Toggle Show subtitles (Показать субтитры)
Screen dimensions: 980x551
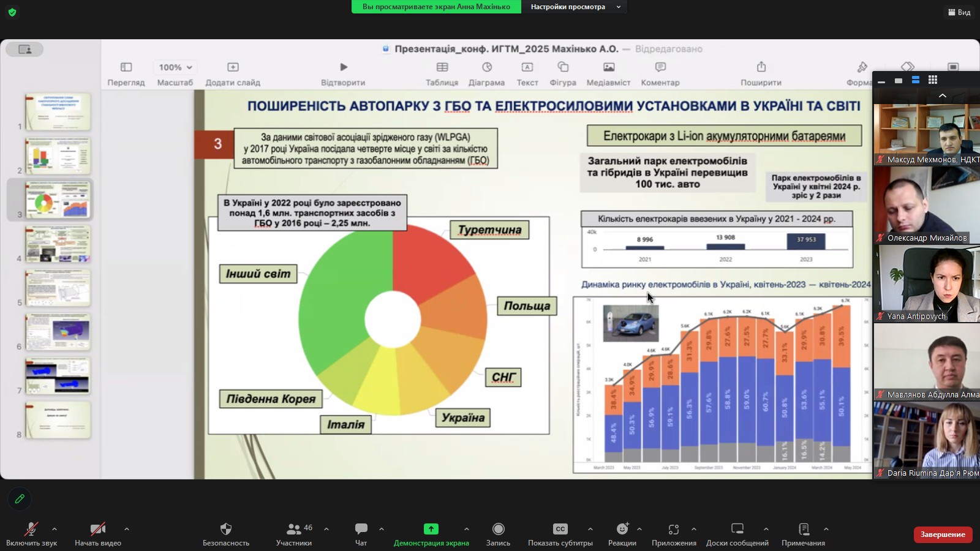560,530
